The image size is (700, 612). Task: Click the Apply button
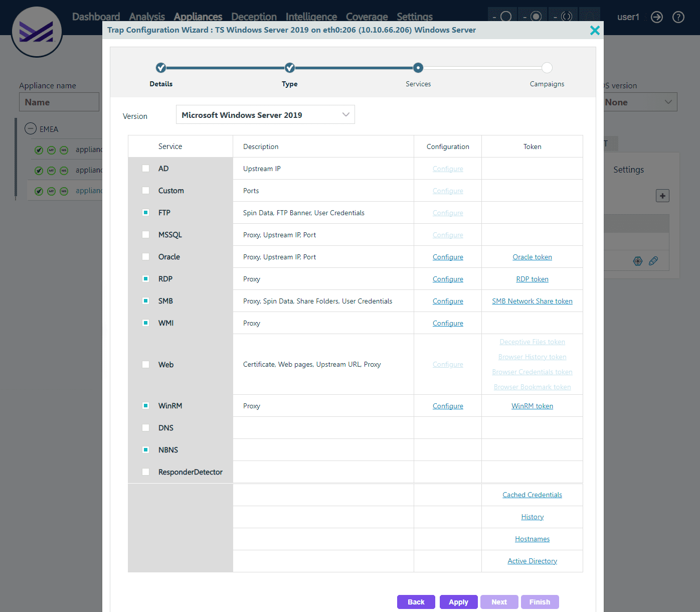click(x=459, y=602)
